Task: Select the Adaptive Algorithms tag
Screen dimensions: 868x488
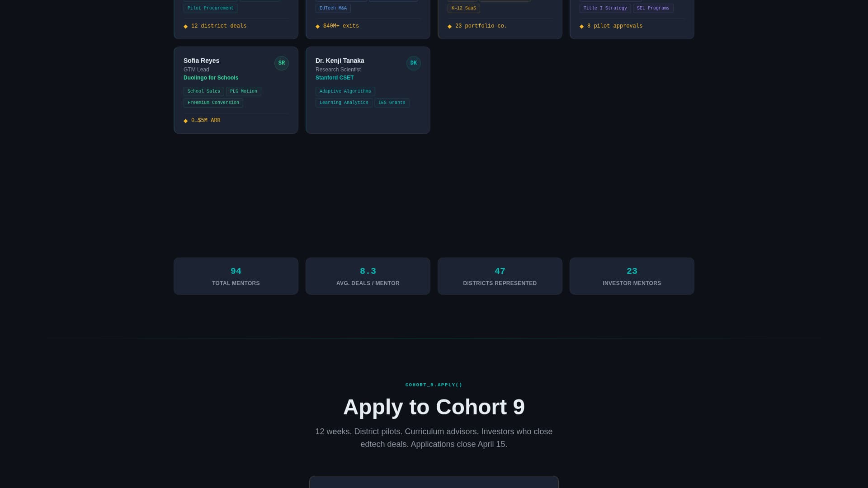Action: [345, 91]
